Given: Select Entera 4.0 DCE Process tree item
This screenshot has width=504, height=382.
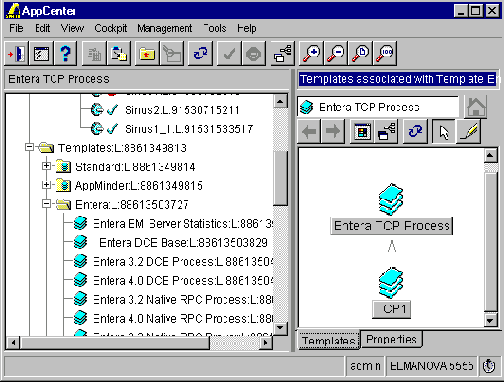Looking at the screenshot, I should point(183,281).
